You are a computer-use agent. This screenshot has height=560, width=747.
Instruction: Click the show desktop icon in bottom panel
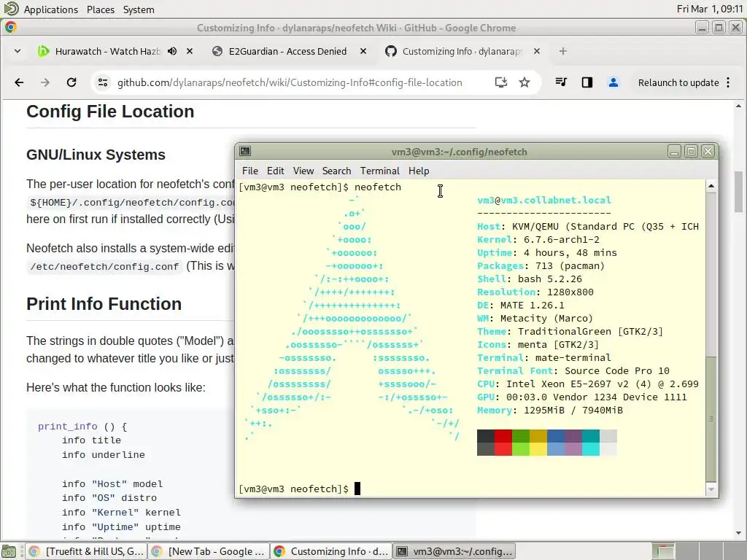[9, 551]
